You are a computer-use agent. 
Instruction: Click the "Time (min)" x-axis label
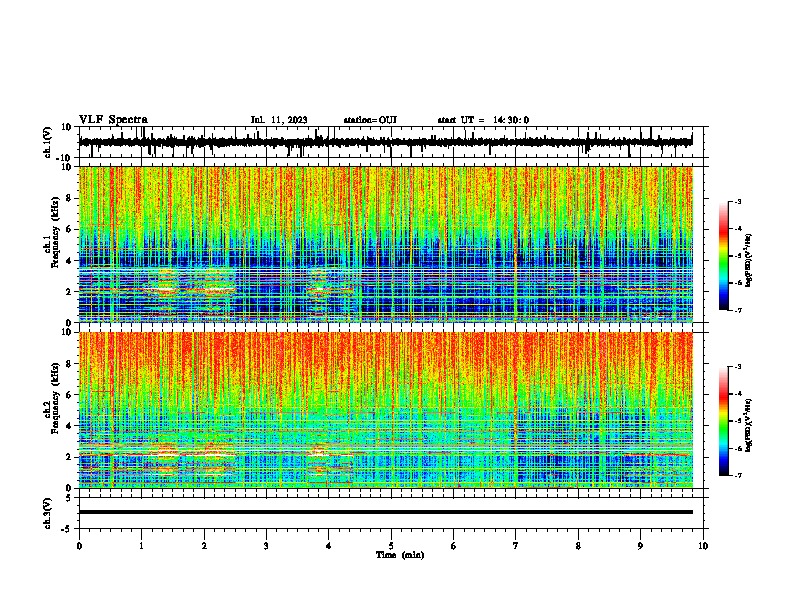click(400, 555)
